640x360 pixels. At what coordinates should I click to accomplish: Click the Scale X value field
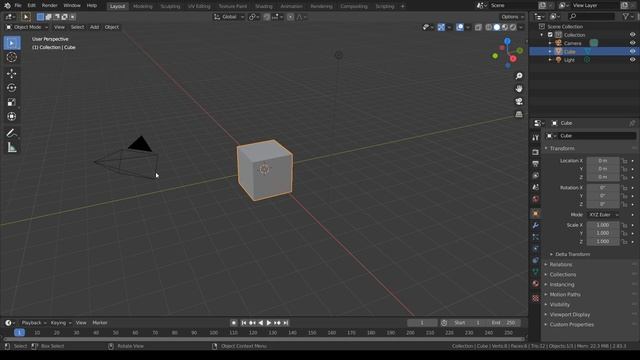603,225
